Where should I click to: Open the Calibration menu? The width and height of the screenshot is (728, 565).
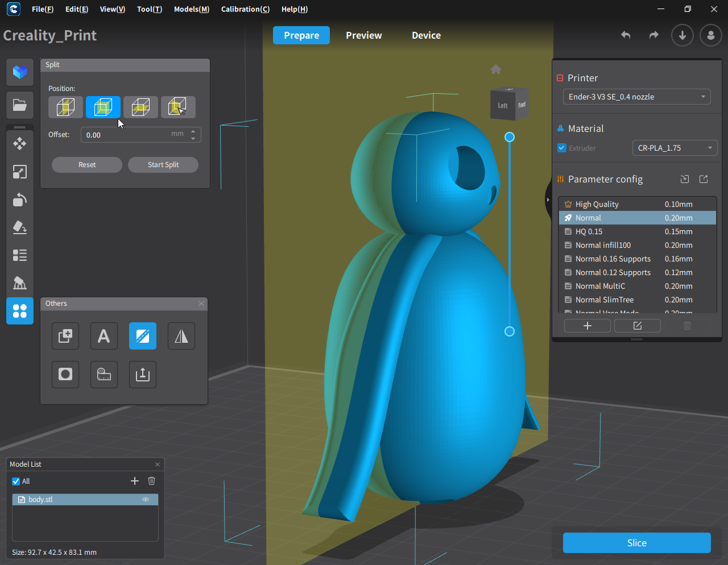click(x=245, y=9)
